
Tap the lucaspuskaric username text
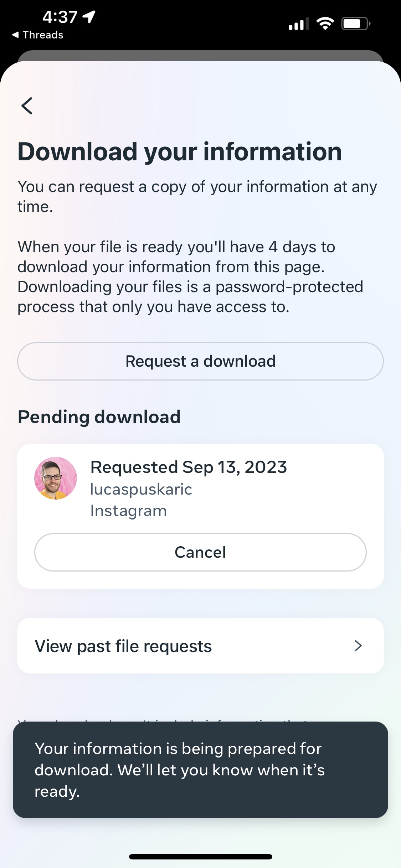pos(141,489)
